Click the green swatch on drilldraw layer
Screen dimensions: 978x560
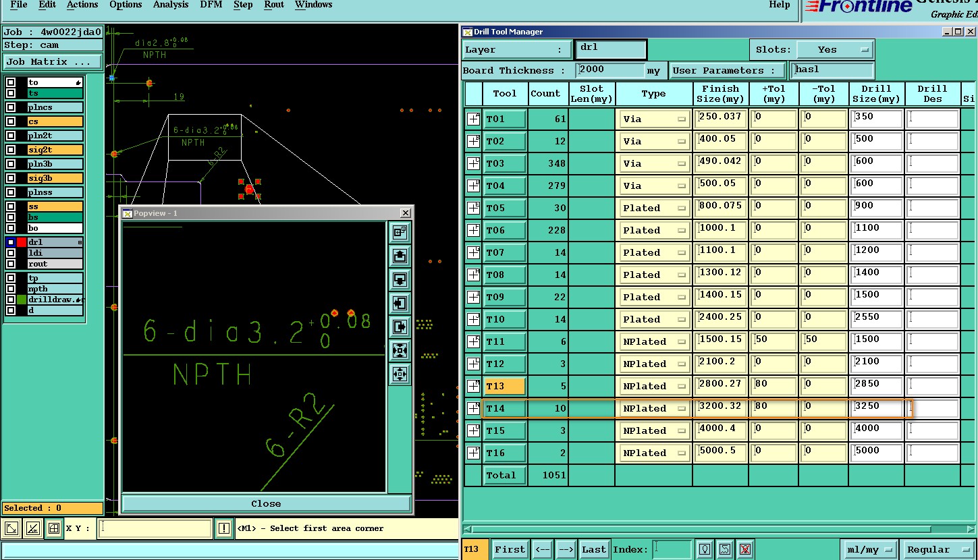[22, 300]
